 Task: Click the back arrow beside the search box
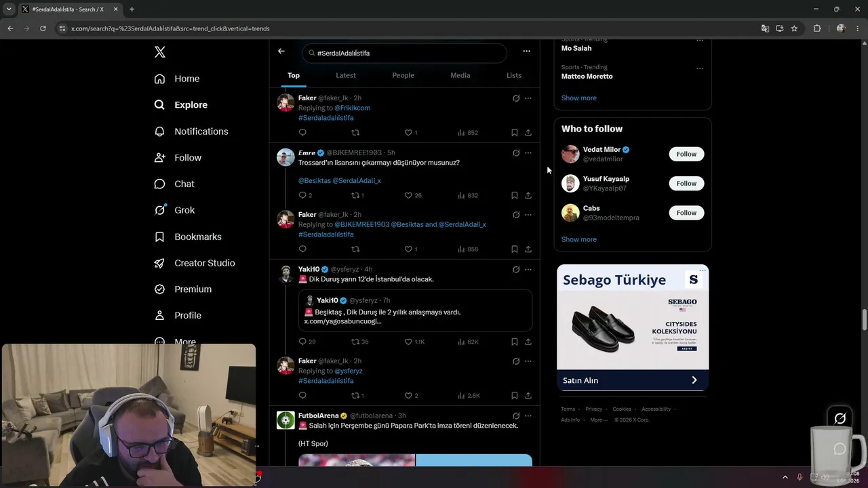coord(281,51)
